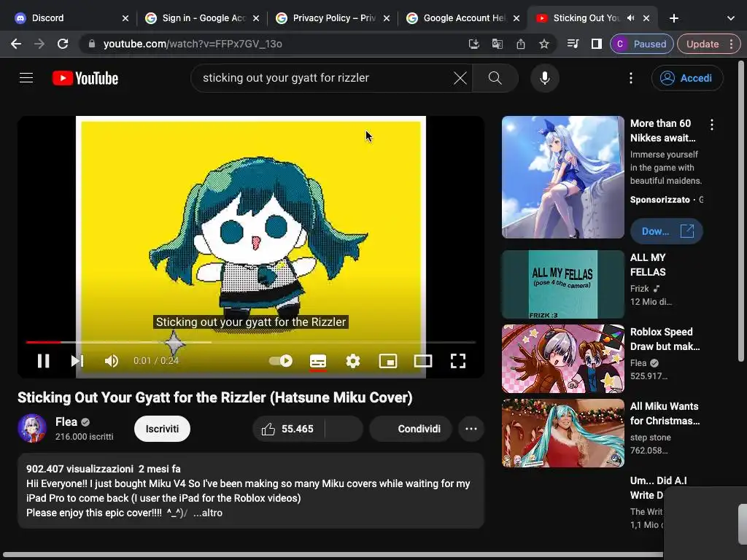Install app icon in address bar
Viewport: 747px width, 560px height.
473,44
